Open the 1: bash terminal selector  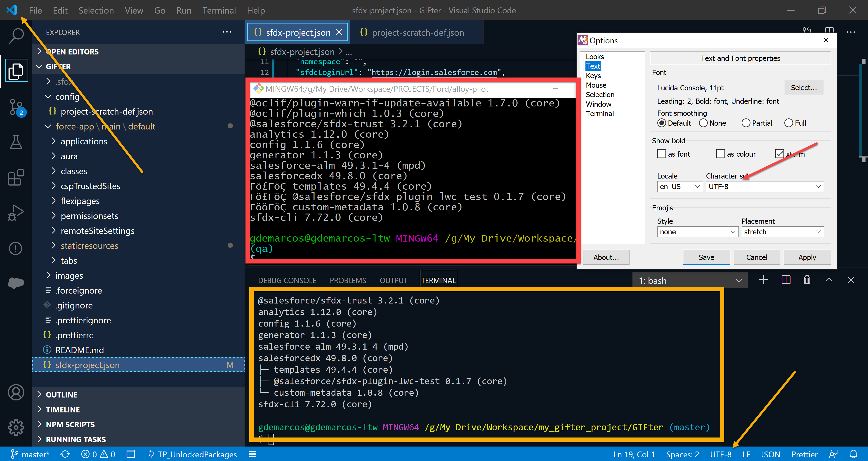pyautogui.click(x=690, y=280)
